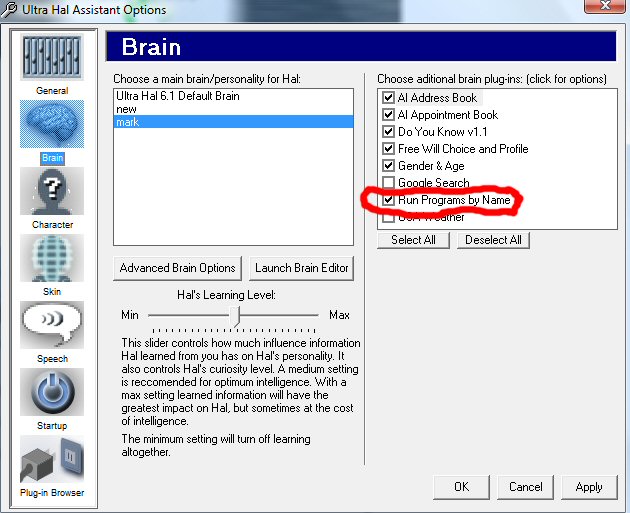The height and width of the screenshot is (513, 630).
Task: Toggle the Do You Know v1.1 checkbox
Action: coord(388,131)
